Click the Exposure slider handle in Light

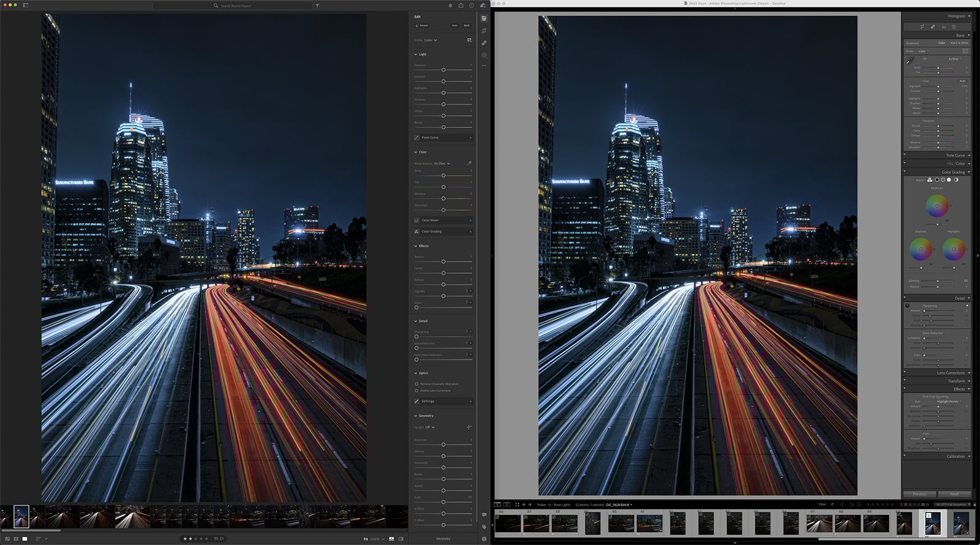tap(443, 70)
